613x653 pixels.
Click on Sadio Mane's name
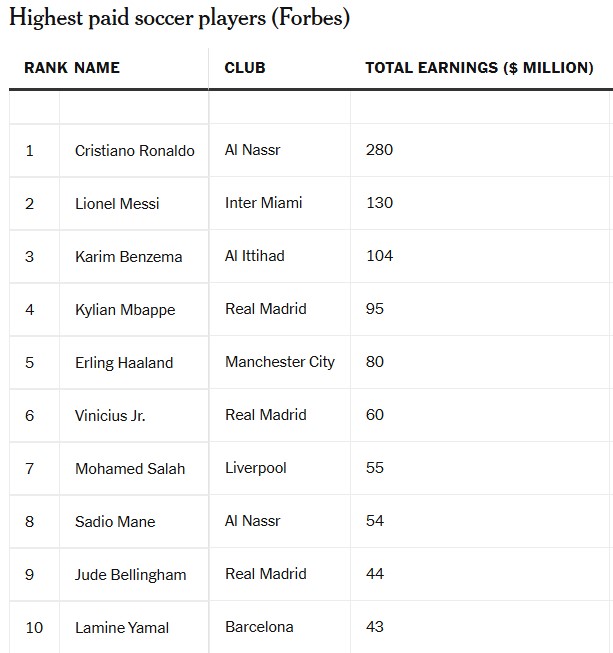[115, 522]
